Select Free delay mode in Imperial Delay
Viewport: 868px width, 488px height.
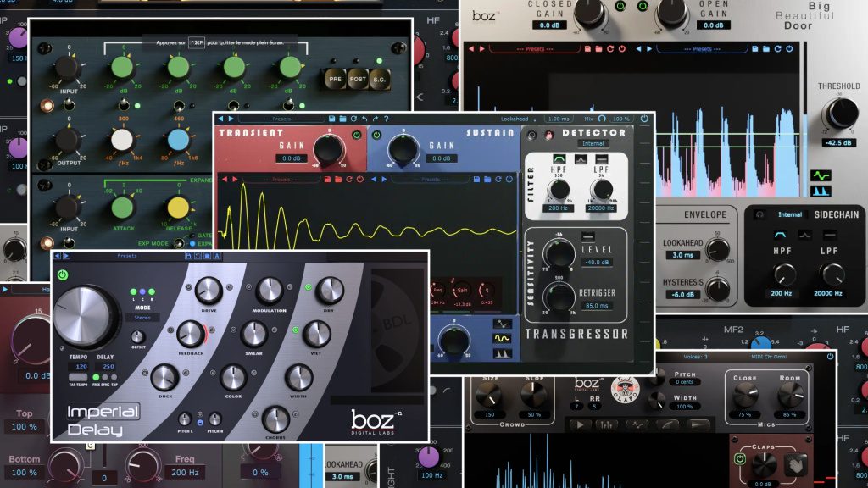[x=96, y=377]
